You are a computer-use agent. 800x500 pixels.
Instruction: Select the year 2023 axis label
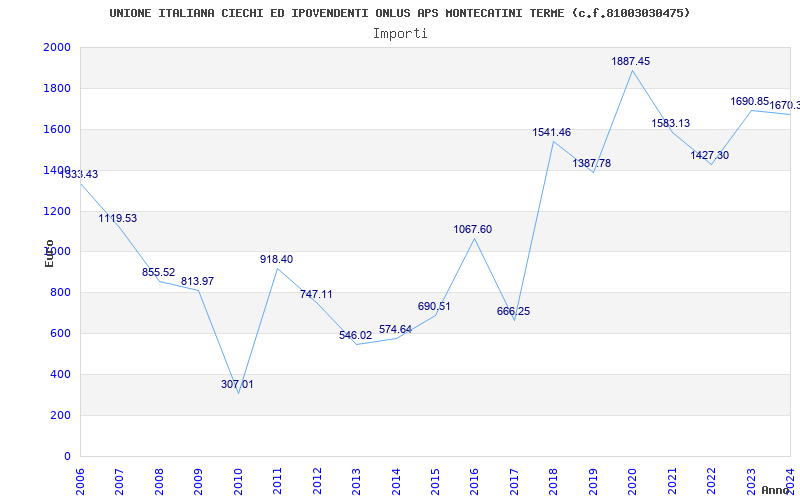pos(751,481)
